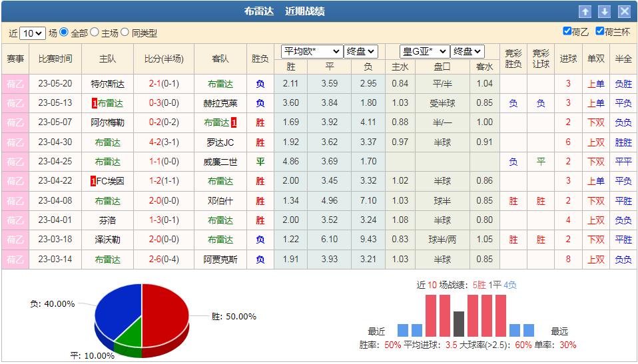Screen dimensions: 638x364
Task: Click the 平平 half-full result on 23-04-25
Action: point(623,162)
